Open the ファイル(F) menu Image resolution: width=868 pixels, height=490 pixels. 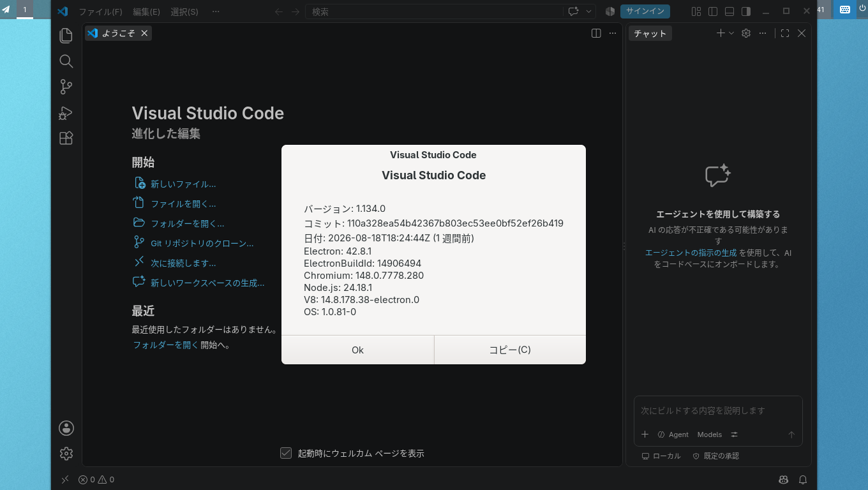100,11
